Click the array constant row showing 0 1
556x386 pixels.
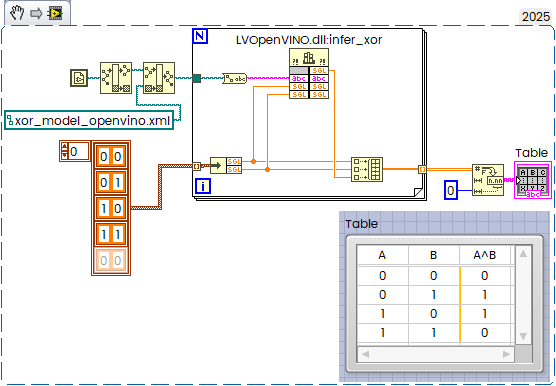coord(111,183)
